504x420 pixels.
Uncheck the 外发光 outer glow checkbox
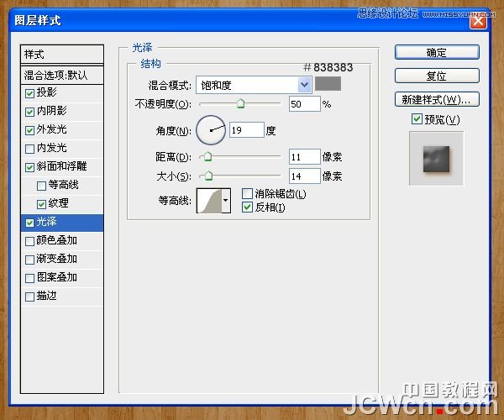coord(29,130)
